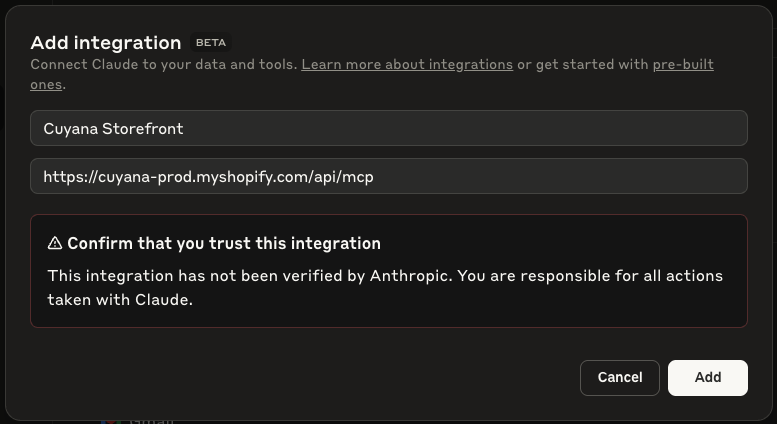The height and width of the screenshot is (424, 777).
Task: Click the word Anthropic in the warning
Action: click(411, 275)
